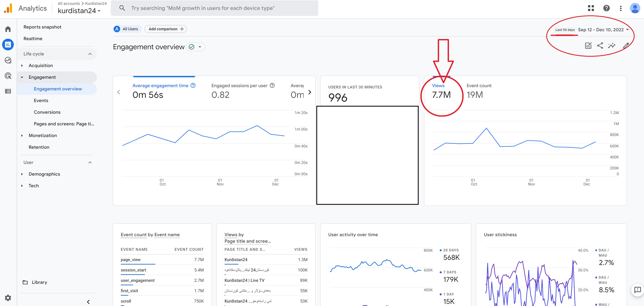Viewport: 644px width, 306px height.
Task: Click the session_start event row
Action: point(162,270)
